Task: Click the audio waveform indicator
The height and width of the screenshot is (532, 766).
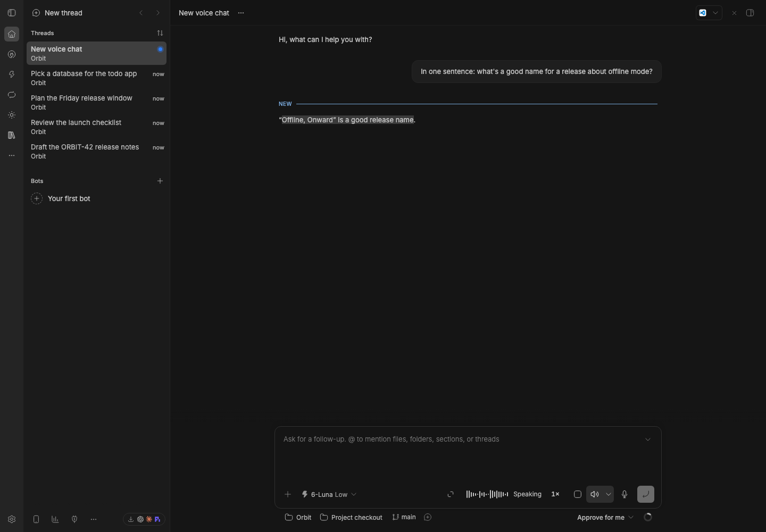Action: 487,494
